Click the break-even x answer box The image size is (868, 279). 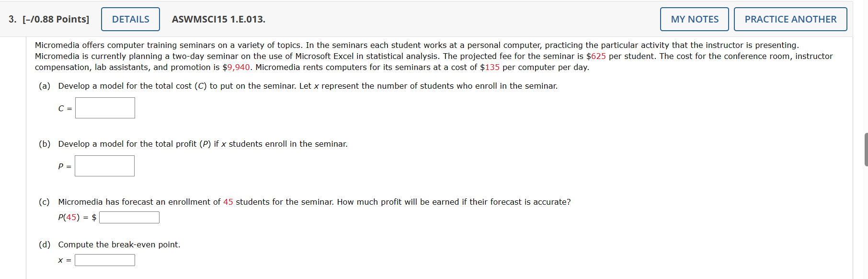[105, 259]
